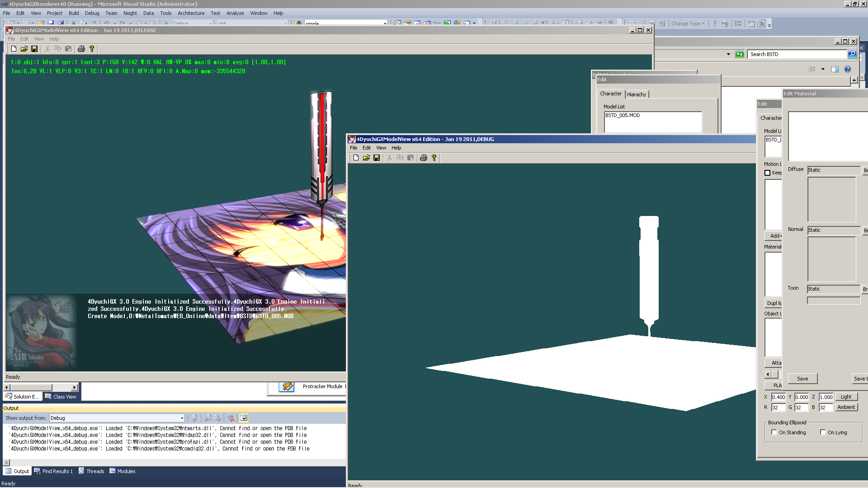This screenshot has height=488, width=868.
Task: Click New document icon in RELEASE viewer toolbar
Action: point(14,49)
